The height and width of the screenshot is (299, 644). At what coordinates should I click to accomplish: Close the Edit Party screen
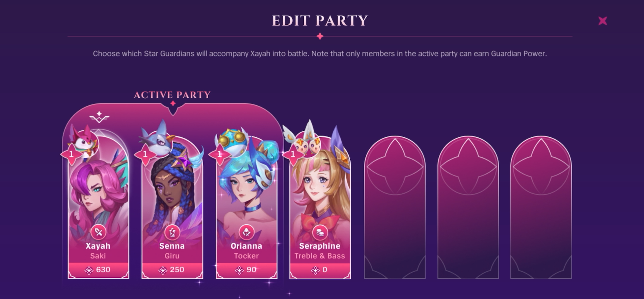click(x=602, y=21)
